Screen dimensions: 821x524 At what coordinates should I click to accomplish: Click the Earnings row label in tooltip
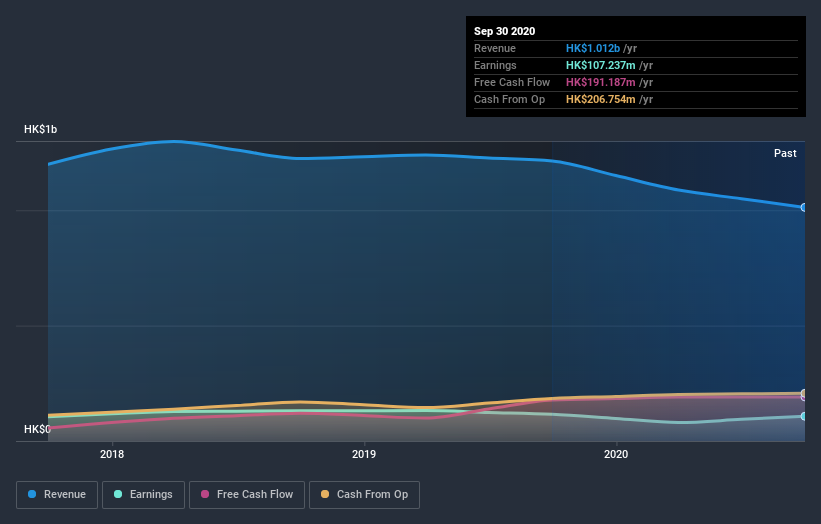(x=495, y=65)
